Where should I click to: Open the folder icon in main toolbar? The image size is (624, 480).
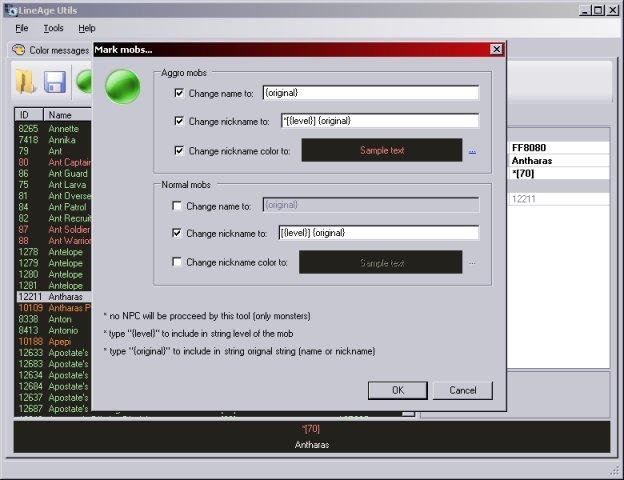tap(26, 81)
